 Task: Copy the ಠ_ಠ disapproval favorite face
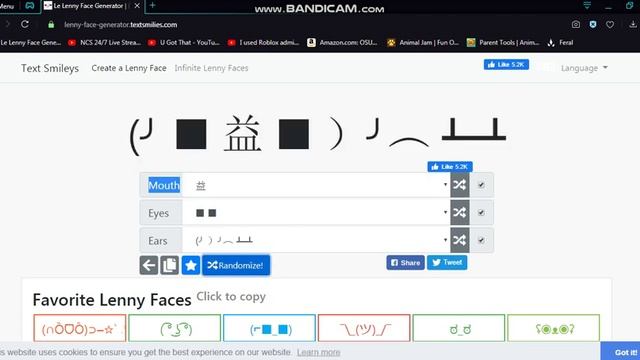tap(459, 328)
